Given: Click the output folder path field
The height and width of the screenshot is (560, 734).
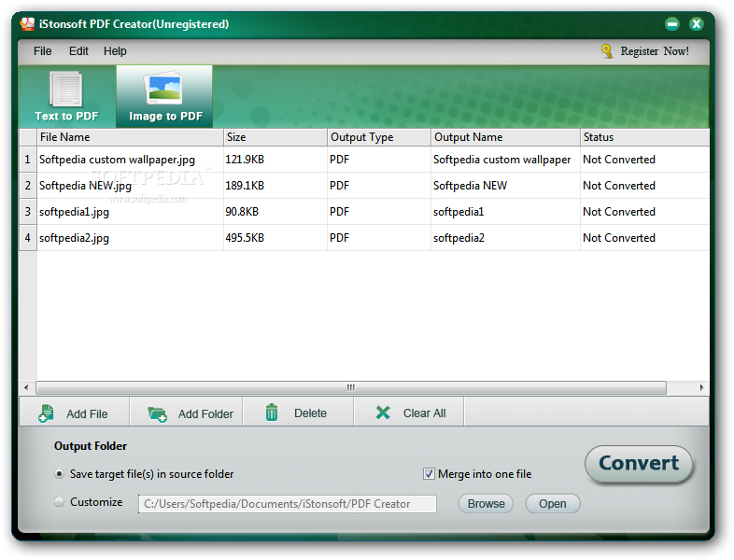Looking at the screenshot, I should (x=288, y=504).
